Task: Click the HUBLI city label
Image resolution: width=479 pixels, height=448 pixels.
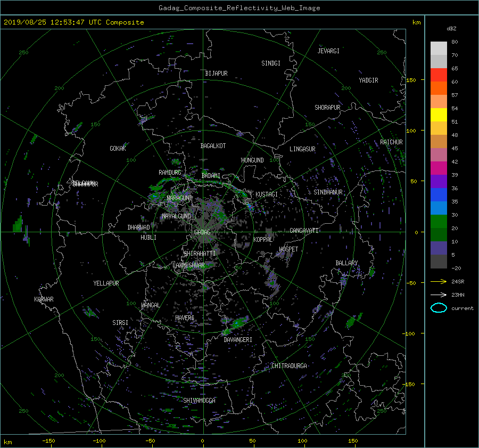Action: click(148, 238)
